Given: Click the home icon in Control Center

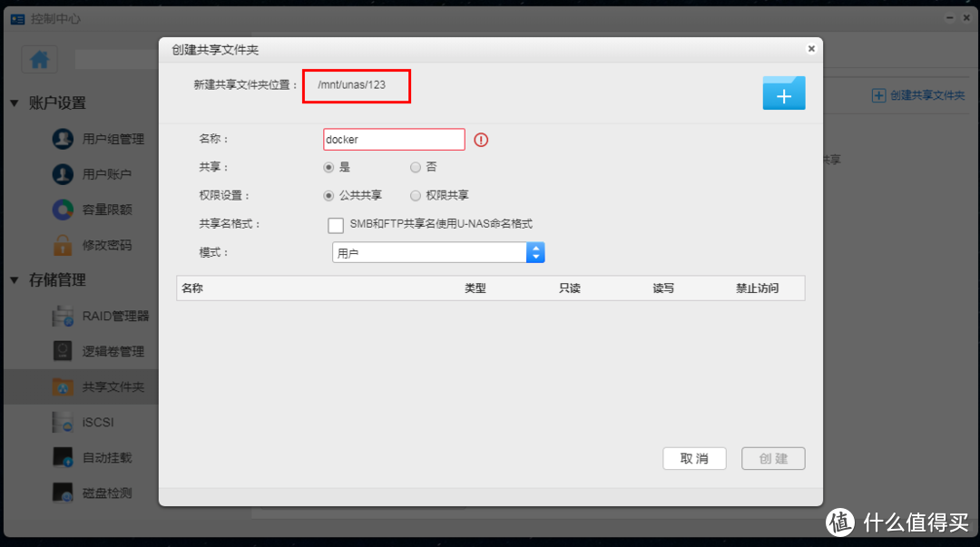Looking at the screenshot, I should click(x=39, y=59).
